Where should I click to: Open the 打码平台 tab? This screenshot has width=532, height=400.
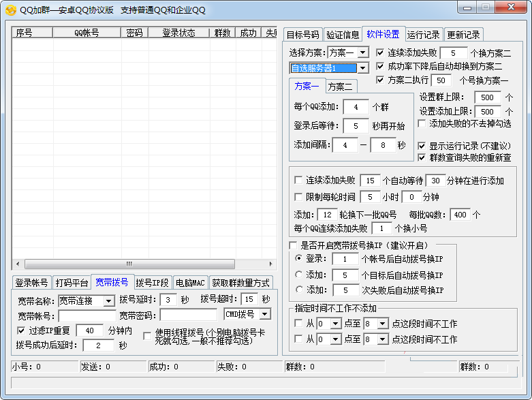coord(72,282)
